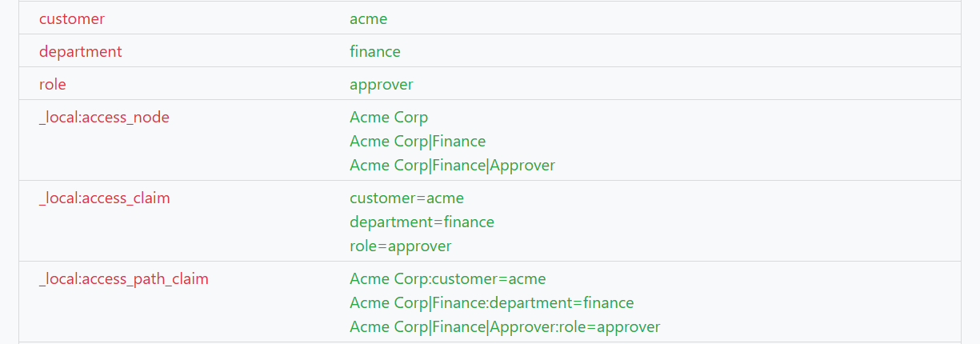
Task: Click the "Acme Corp|Finance|Approver" access node value
Action: tap(452, 166)
